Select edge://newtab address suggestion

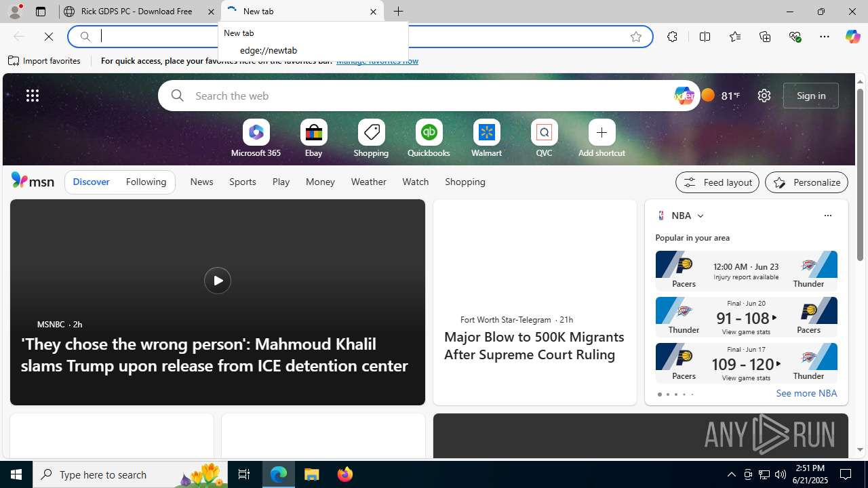[313, 50]
